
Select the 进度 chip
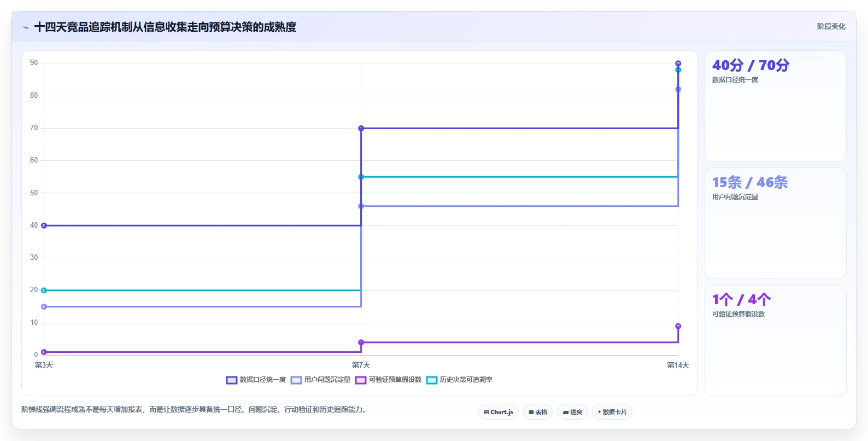coord(572,412)
